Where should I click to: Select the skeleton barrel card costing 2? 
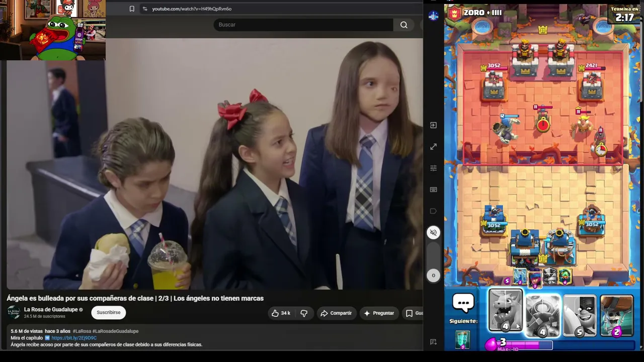point(617,316)
